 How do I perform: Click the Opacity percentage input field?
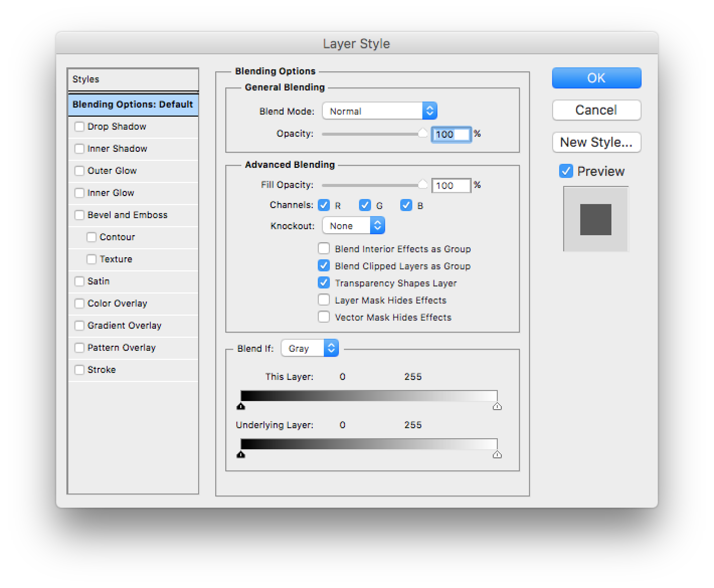tap(451, 134)
